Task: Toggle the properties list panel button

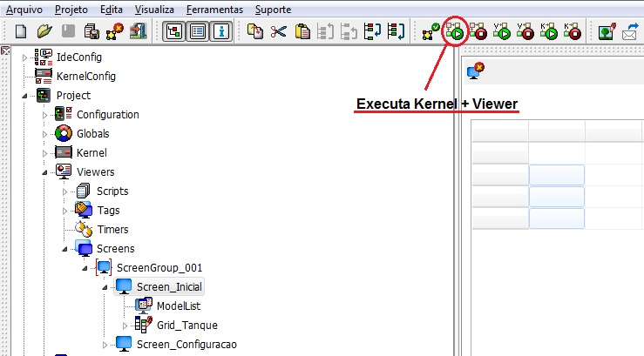Action: tap(198, 31)
